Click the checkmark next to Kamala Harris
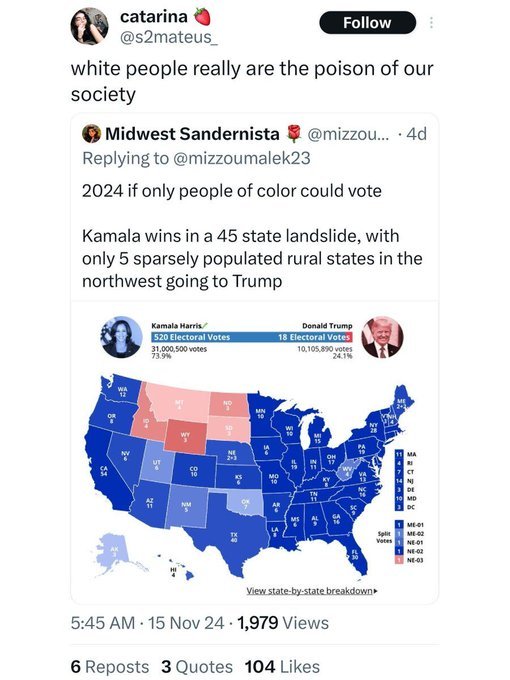The height and width of the screenshot is (680, 510). point(205,325)
